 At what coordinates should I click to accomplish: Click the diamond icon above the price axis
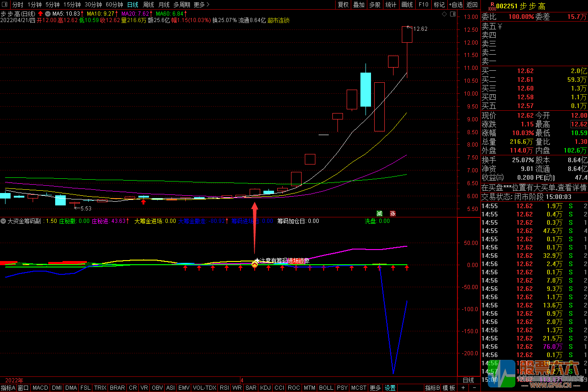(445, 14)
